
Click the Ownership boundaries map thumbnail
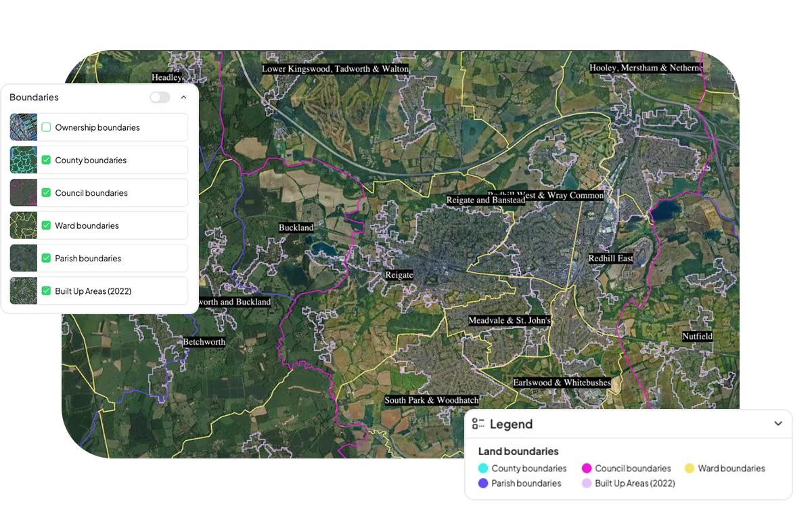tap(23, 127)
